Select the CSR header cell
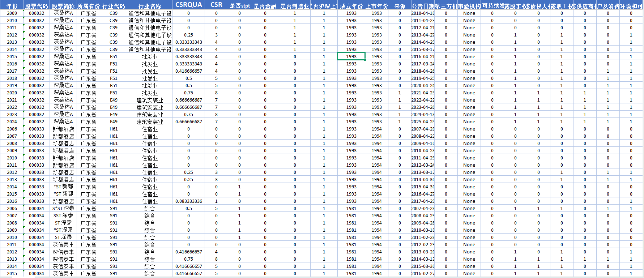This screenshot has width=644, height=278. click(x=216, y=5)
